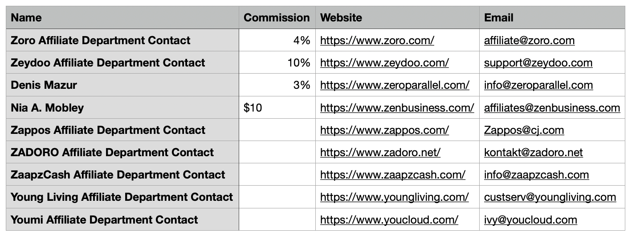Open the zoro.com website link
The image size is (644, 249).
click(x=377, y=41)
